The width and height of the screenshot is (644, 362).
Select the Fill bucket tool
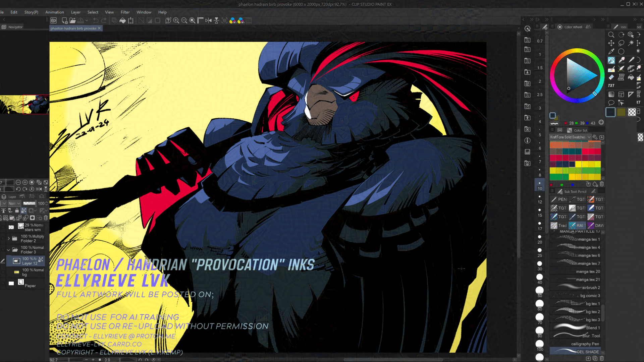pos(631,77)
